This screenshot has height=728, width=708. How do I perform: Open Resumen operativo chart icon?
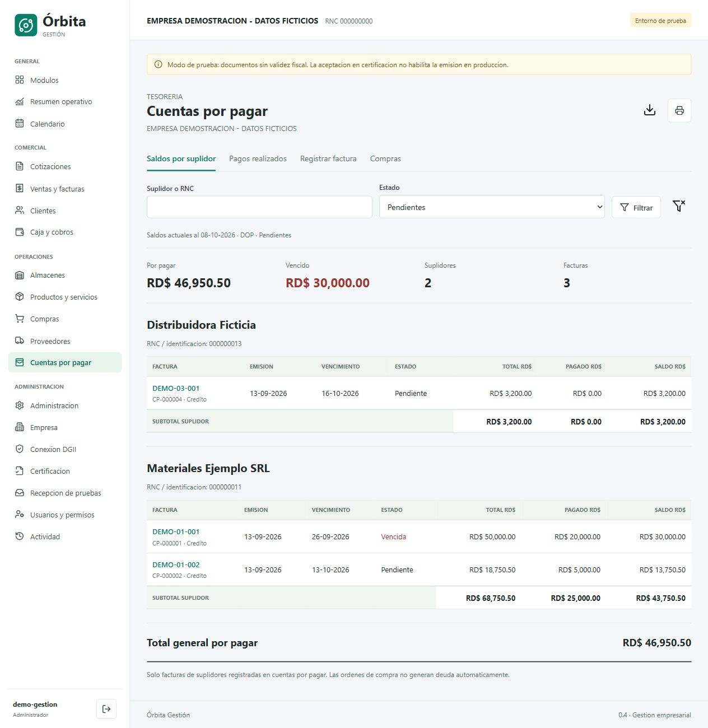pos(20,101)
